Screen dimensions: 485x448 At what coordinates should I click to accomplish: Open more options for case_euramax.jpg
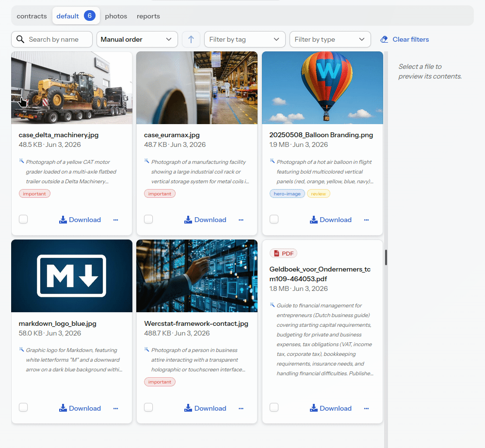coord(241,220)
